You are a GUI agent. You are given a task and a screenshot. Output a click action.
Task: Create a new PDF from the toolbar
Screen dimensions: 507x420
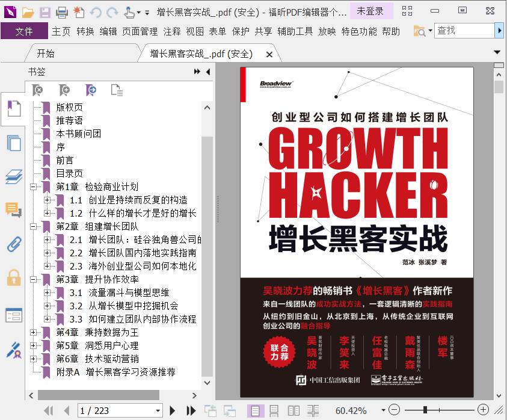click(x=79, y=12)
